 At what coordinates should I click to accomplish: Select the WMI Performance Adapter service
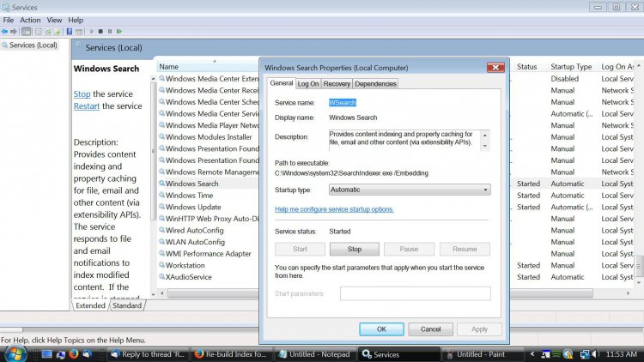click(209, 254)
